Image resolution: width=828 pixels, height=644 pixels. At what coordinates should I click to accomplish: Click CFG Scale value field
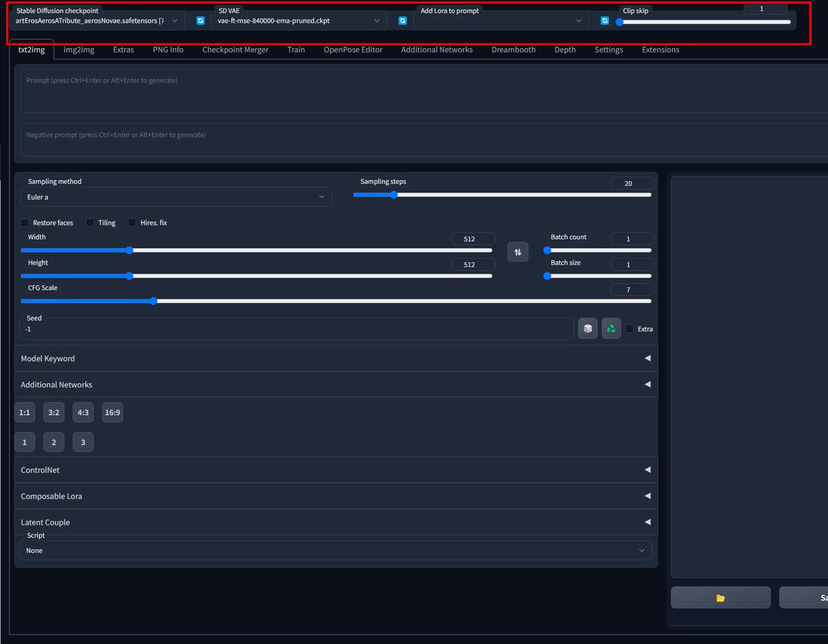pyautogui.click(x=632, y=290)
